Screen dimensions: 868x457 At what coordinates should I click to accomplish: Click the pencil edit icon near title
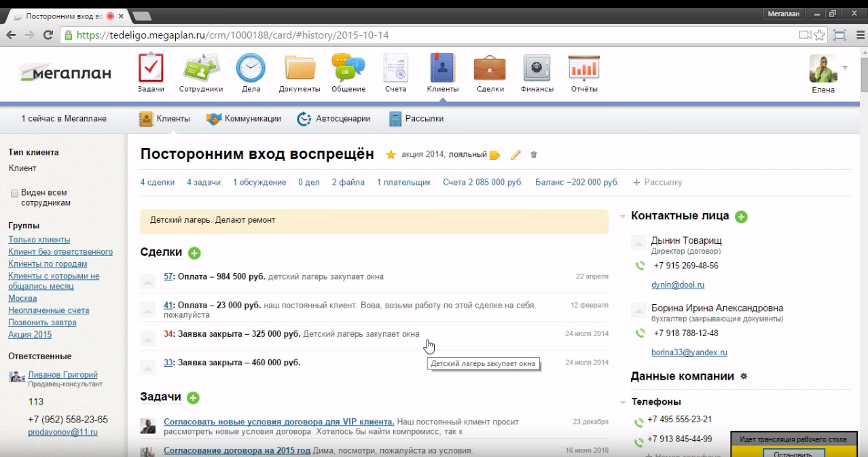[x=516, y=155]
